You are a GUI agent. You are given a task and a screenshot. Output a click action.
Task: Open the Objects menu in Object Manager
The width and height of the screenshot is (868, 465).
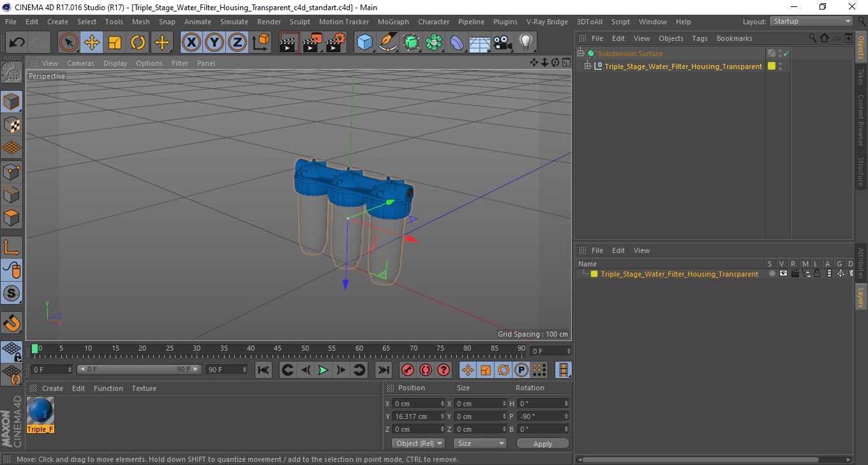point(671,38)
